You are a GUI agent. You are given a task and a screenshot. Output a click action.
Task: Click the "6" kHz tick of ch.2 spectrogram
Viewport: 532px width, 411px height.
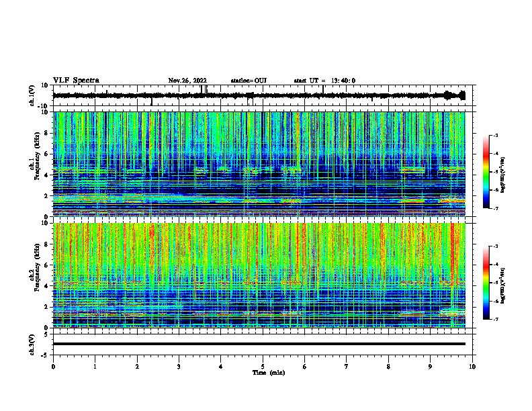click(46, 265)
